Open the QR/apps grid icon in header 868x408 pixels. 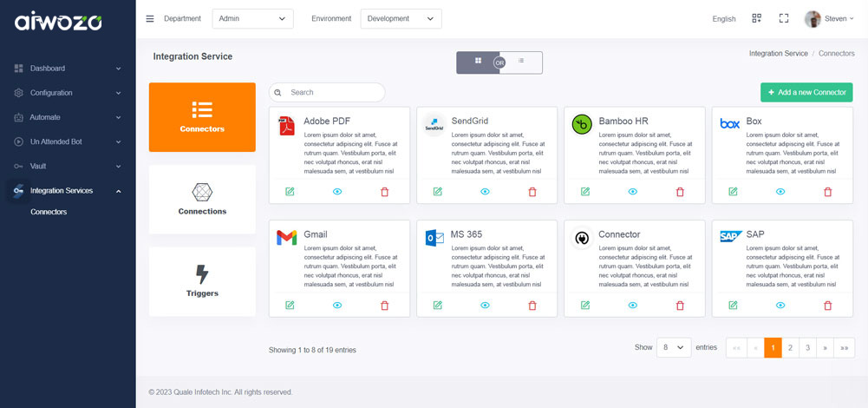point(756,18)
